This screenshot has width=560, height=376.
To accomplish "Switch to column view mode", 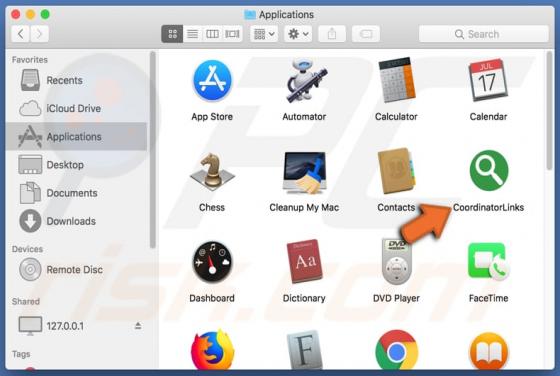I will click(212, 34).
